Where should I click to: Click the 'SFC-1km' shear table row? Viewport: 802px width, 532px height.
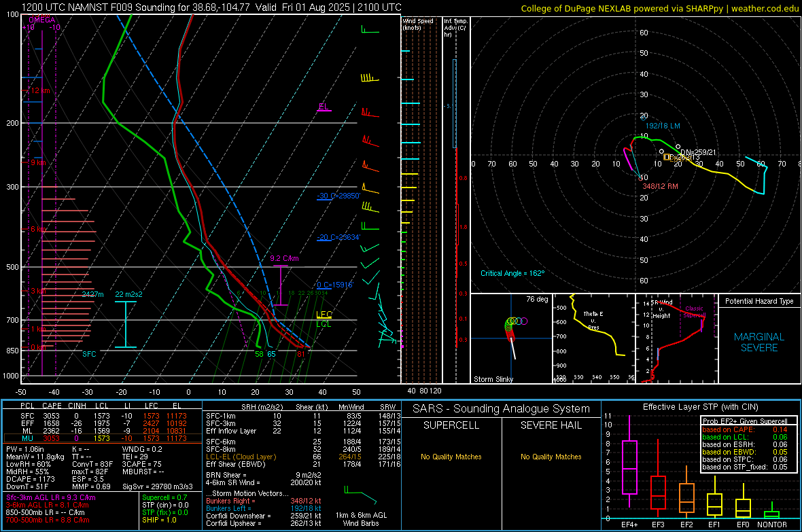click(x=303, y=416)
